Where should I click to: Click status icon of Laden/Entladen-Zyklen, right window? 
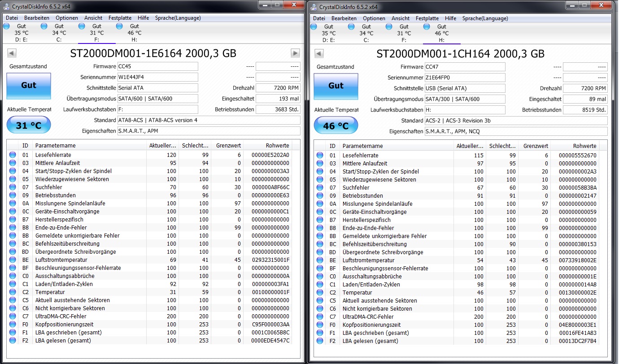click(x=320, y=284)
